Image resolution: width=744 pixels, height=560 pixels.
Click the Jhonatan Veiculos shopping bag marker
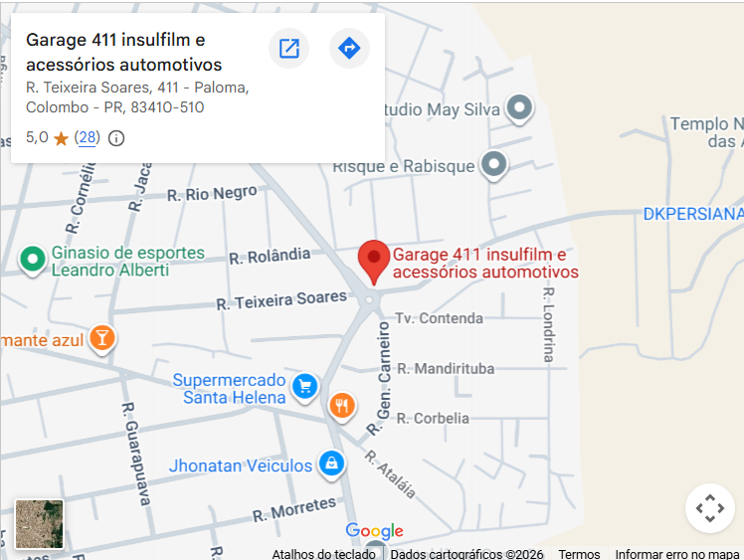click(331, 464)
